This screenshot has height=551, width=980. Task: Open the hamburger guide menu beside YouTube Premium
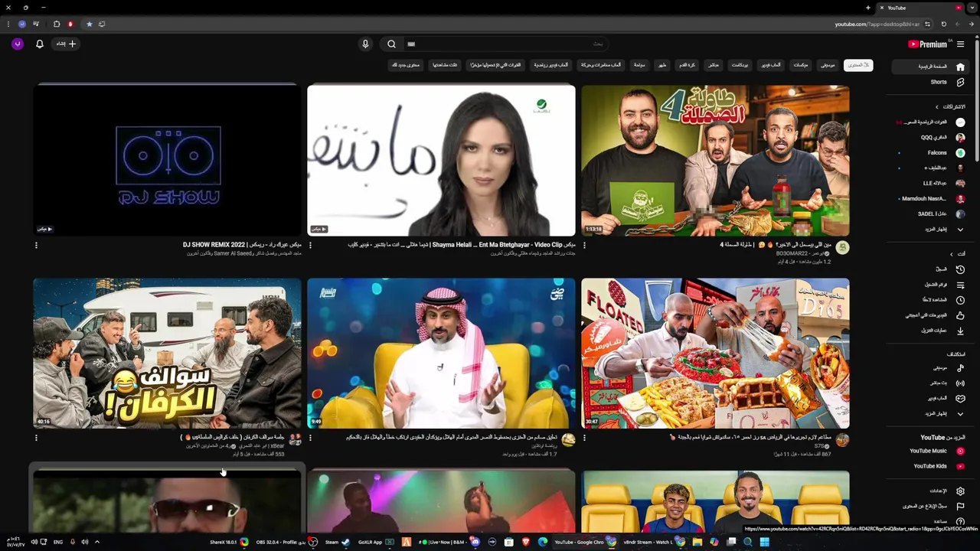pos(960,44)
